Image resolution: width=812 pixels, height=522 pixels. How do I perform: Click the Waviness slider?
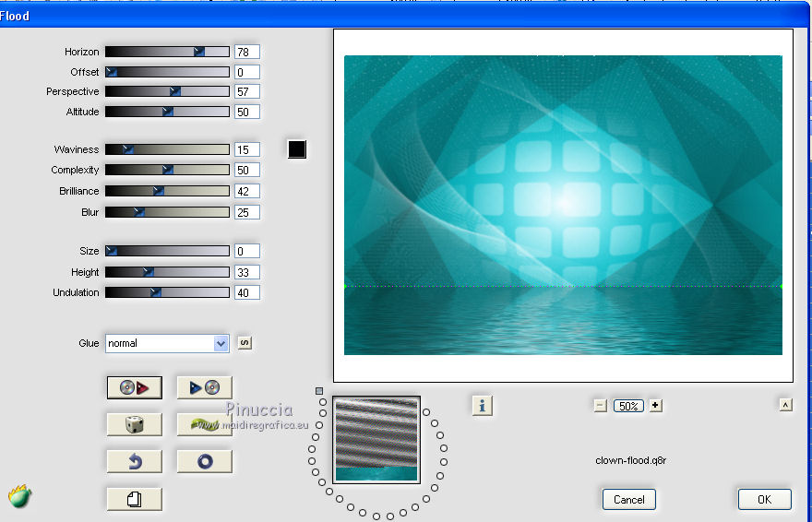click(x=167, y=149)
